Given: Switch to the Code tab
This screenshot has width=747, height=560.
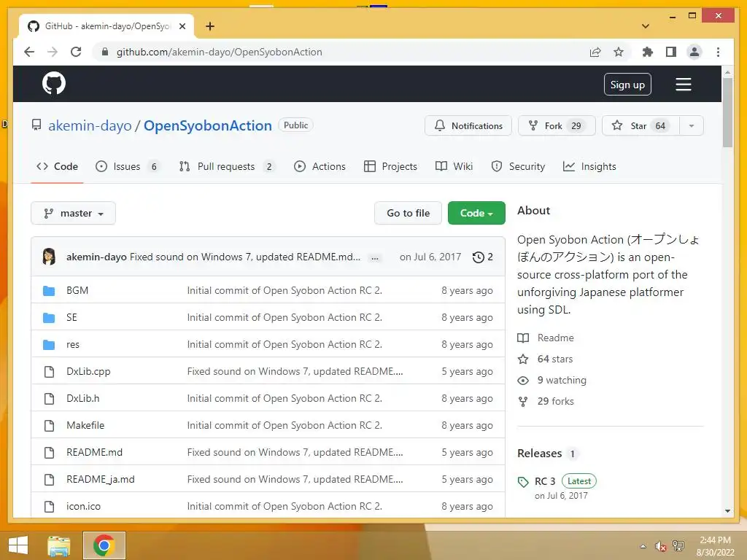Looking at the screenshot, I should (57, 167).
